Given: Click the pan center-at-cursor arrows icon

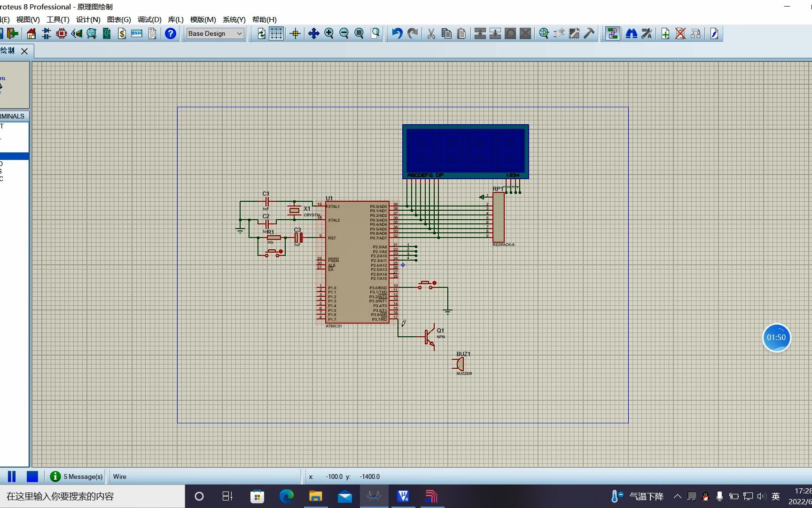Looking at the screenshot, I should [313, 33].
